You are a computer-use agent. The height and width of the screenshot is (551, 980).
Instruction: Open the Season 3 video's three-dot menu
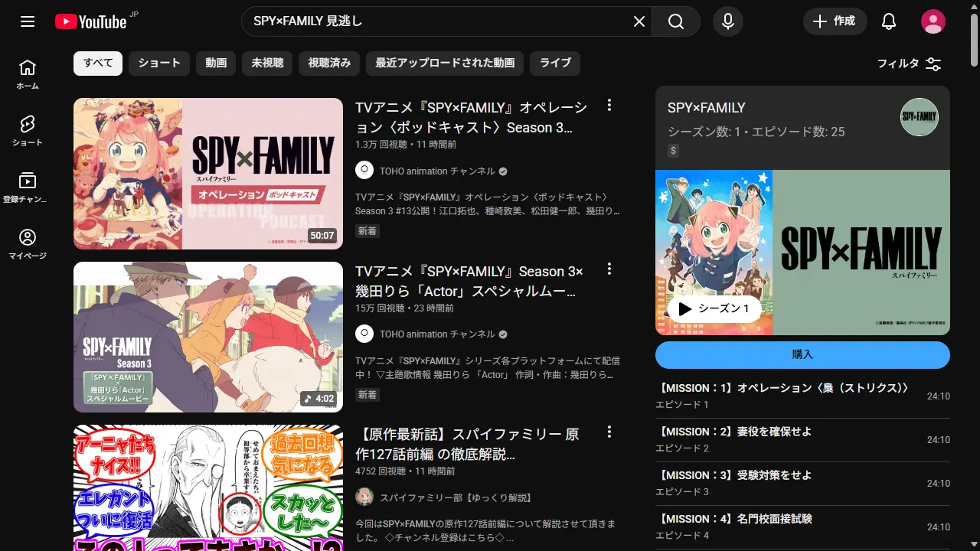click(609, 269)
